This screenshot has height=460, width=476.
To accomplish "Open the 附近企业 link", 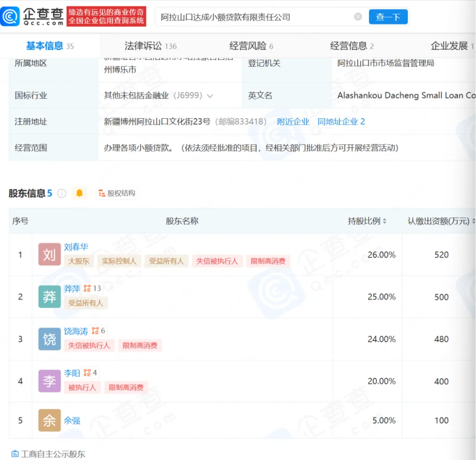I will [293, 122].
